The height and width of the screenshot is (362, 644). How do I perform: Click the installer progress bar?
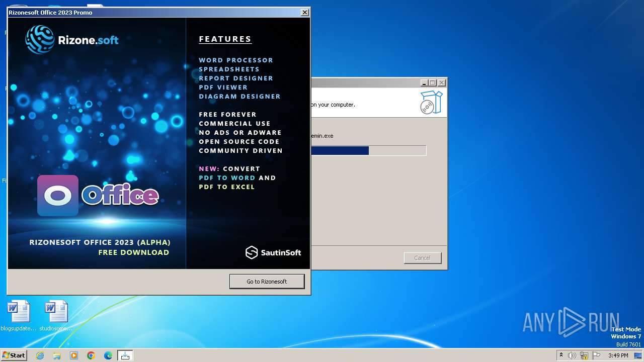[x=368, y=150]
